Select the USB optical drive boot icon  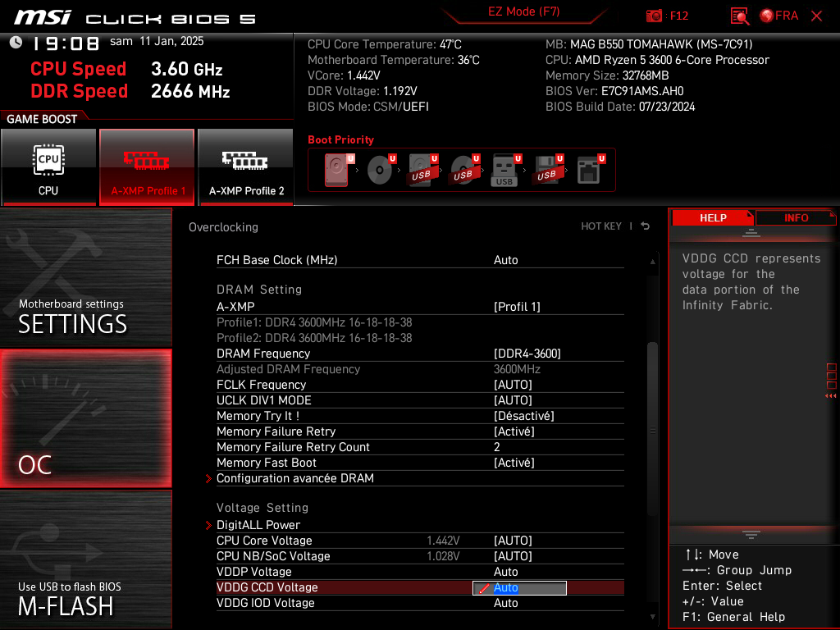(465, 170)
